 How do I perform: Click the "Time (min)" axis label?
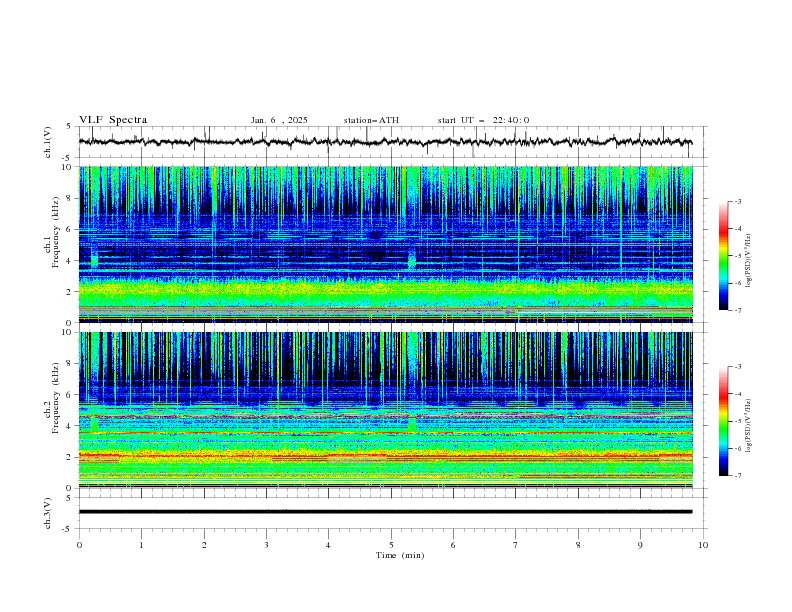[400, 555]
